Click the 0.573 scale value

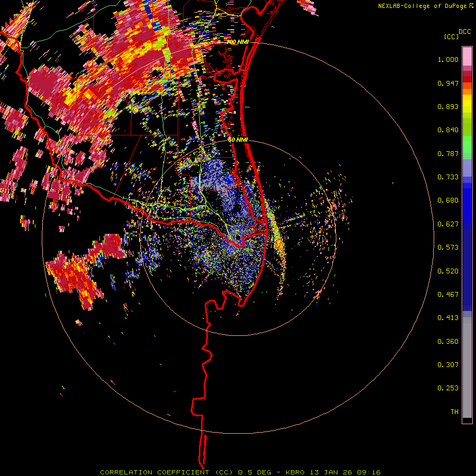pos(448,248)
